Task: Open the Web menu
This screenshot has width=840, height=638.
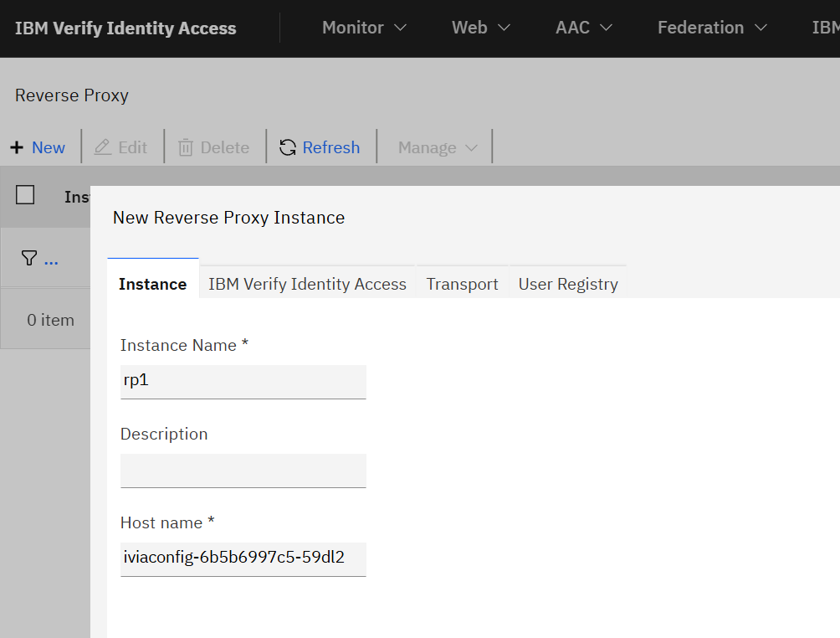Action: point(481,28)
